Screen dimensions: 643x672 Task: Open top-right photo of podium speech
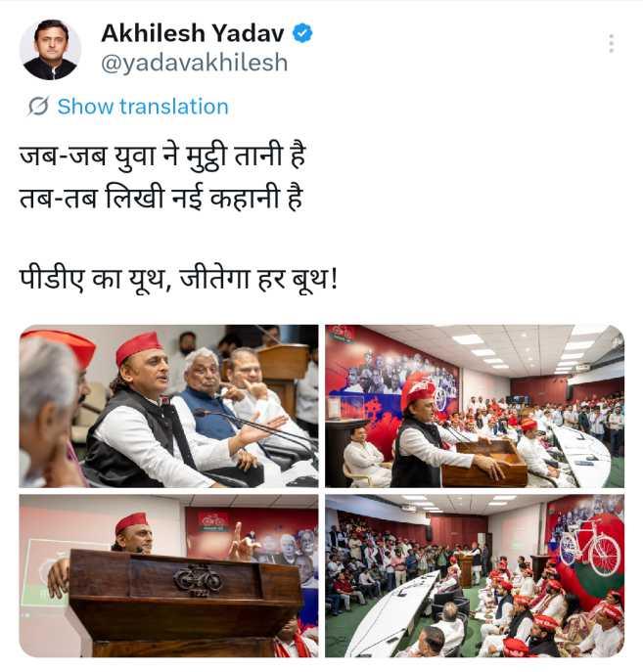point(475,406)
